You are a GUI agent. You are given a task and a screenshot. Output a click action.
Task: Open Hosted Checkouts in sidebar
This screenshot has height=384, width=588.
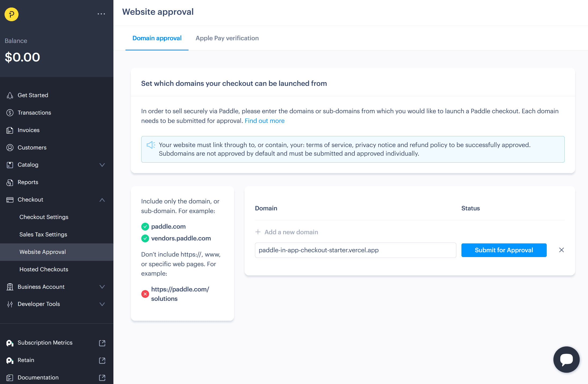click(x=44, y=269)
